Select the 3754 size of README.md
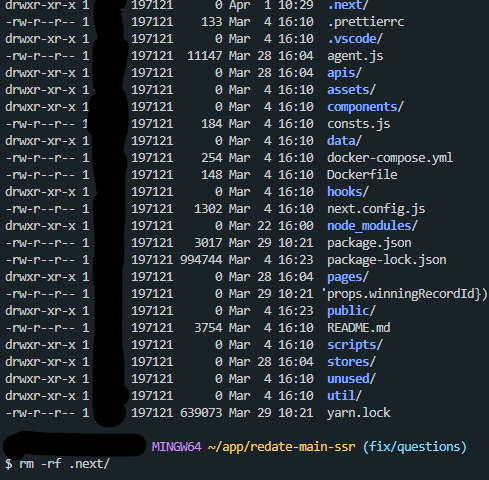489x480 pixels. pyautogui.click(x=208, y=328)
